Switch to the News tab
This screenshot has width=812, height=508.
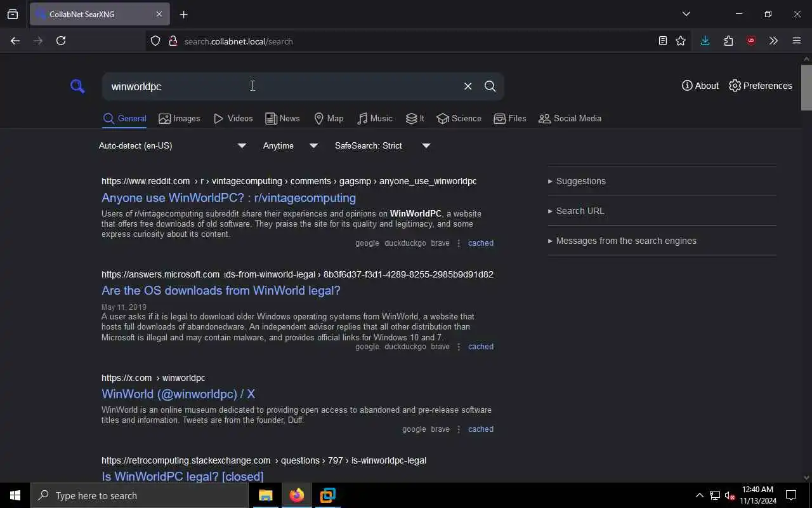click(x=282, y=118)
